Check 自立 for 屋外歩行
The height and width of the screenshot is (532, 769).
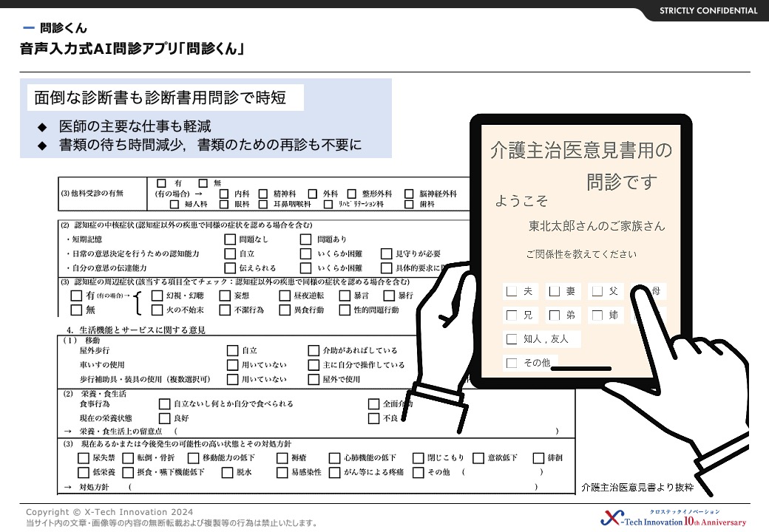(x=232, y=351)
